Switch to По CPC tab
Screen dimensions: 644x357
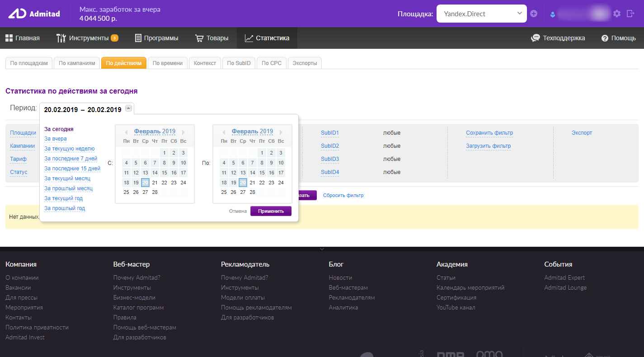click(272, 63)
